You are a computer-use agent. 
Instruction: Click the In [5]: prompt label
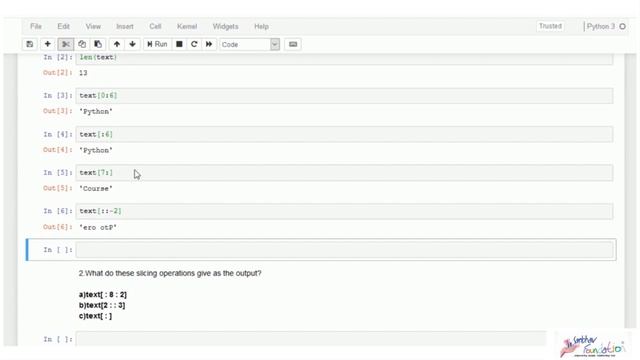(58, 173)
